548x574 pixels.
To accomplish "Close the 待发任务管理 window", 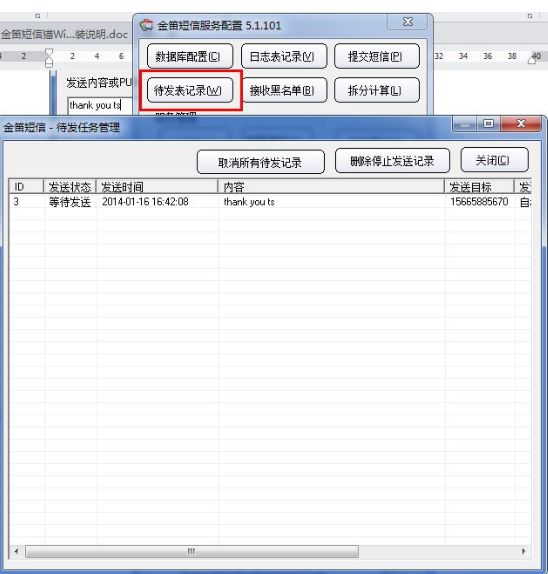I will [x=521, y=124].
